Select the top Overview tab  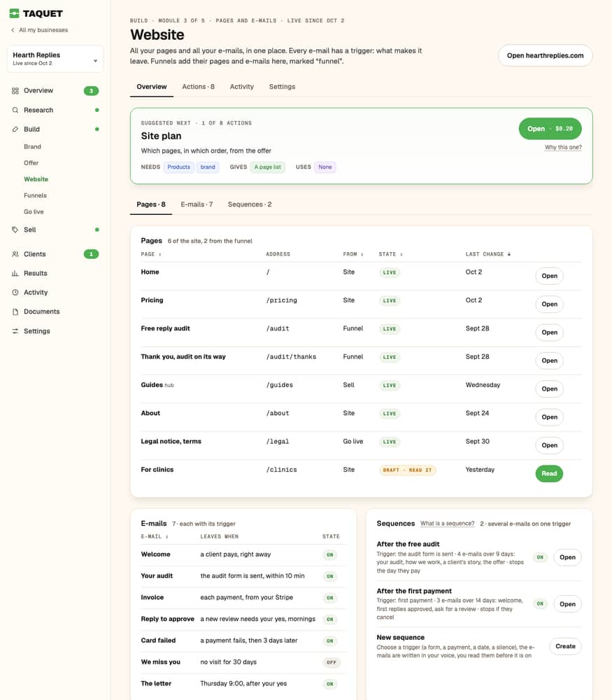152,87
